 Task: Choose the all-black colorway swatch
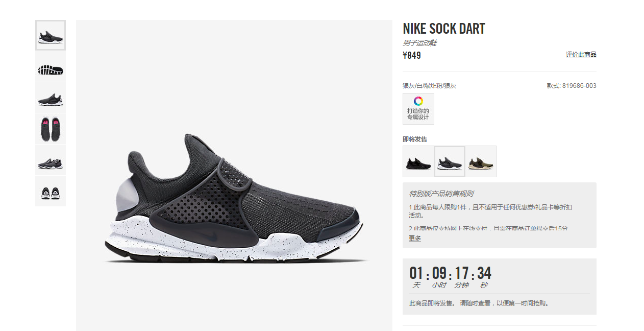(418, 161)
